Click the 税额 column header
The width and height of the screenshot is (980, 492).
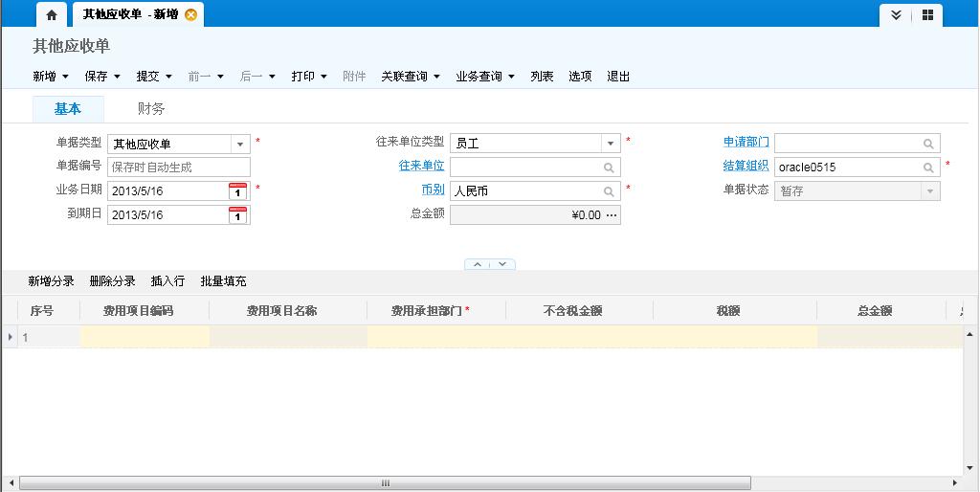point(734,311)
